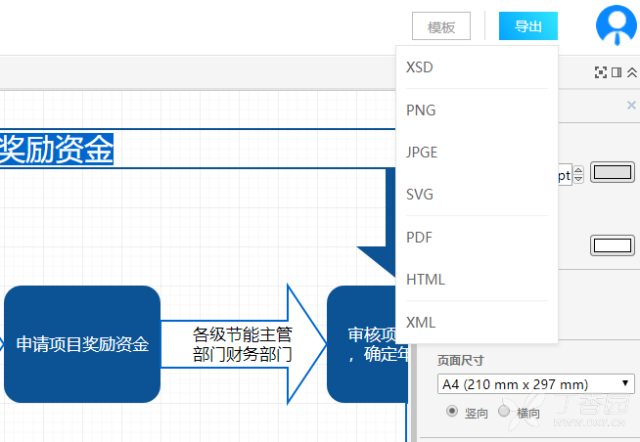Click the point size stepper arrows
Image resolution: width=640 pixels, height=442 pixels.
[x=578, y=175]
